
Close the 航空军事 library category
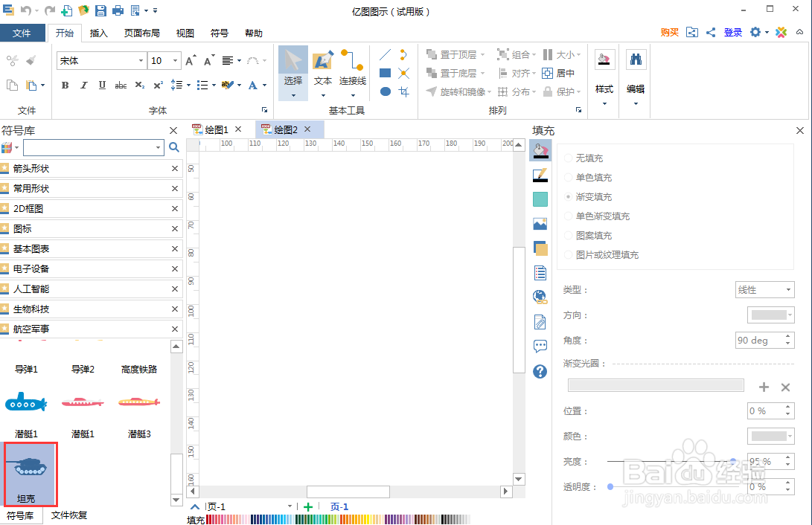tap(174, 329)
